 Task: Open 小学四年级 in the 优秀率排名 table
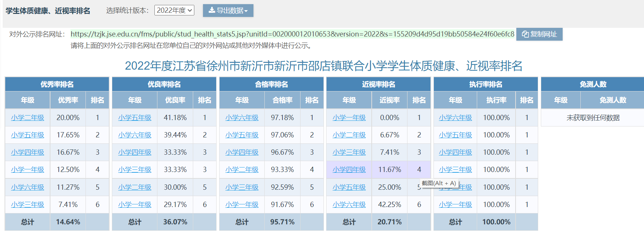pos(27,152)
